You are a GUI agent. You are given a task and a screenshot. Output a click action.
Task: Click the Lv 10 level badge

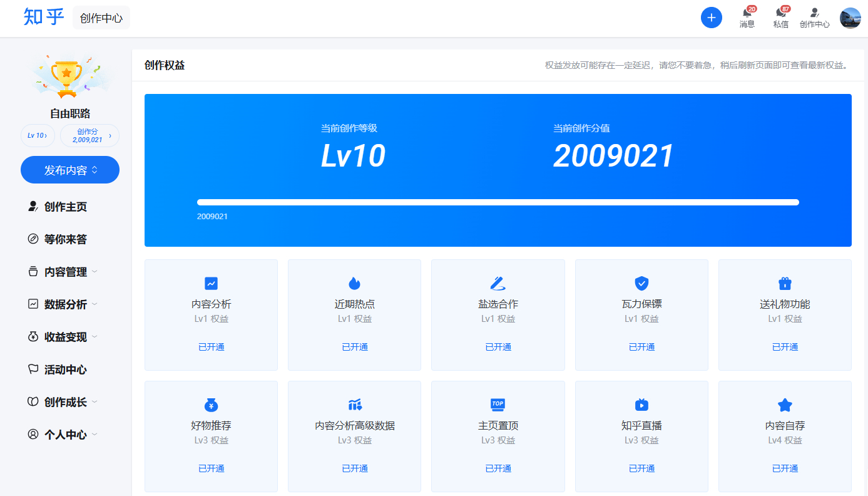(x=38, y=135)
